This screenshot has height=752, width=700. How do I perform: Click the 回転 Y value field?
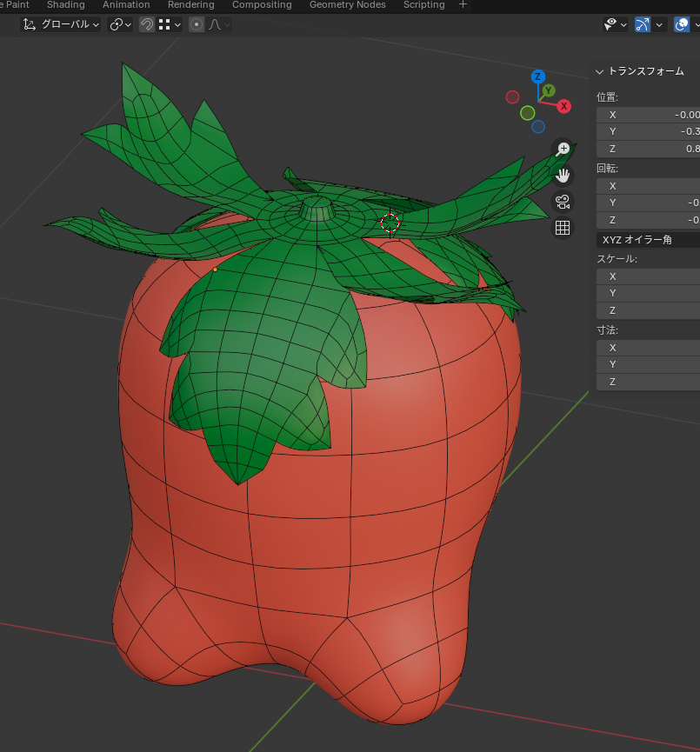coord(648,203)
